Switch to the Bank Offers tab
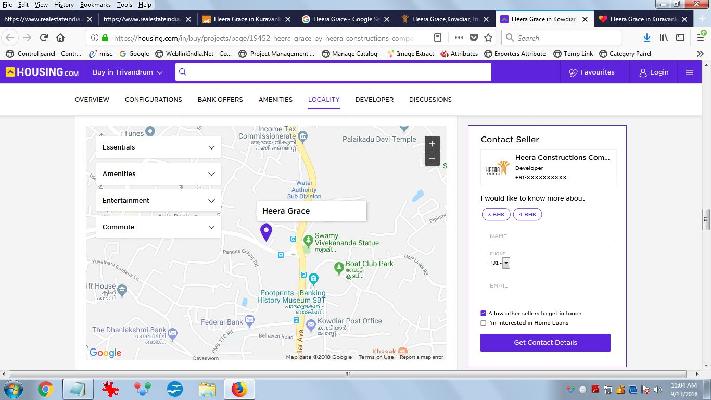The height and width of the screenshot is (400, 711). click(220, 99)
